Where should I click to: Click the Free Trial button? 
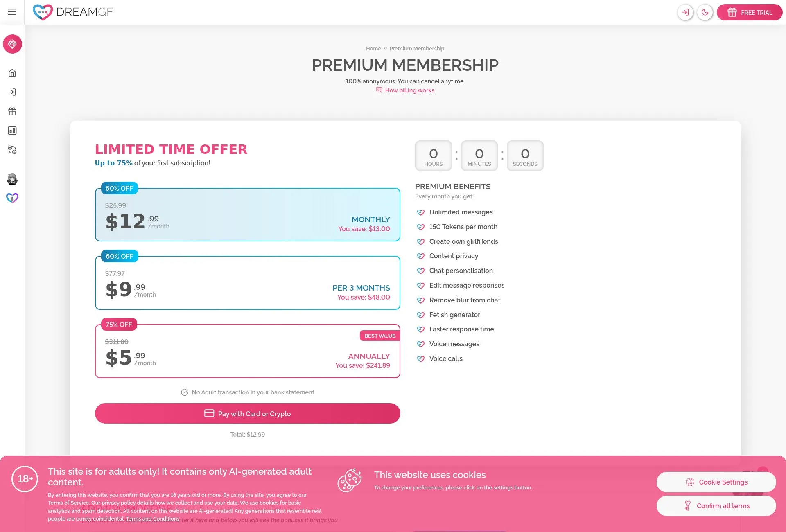750,12
